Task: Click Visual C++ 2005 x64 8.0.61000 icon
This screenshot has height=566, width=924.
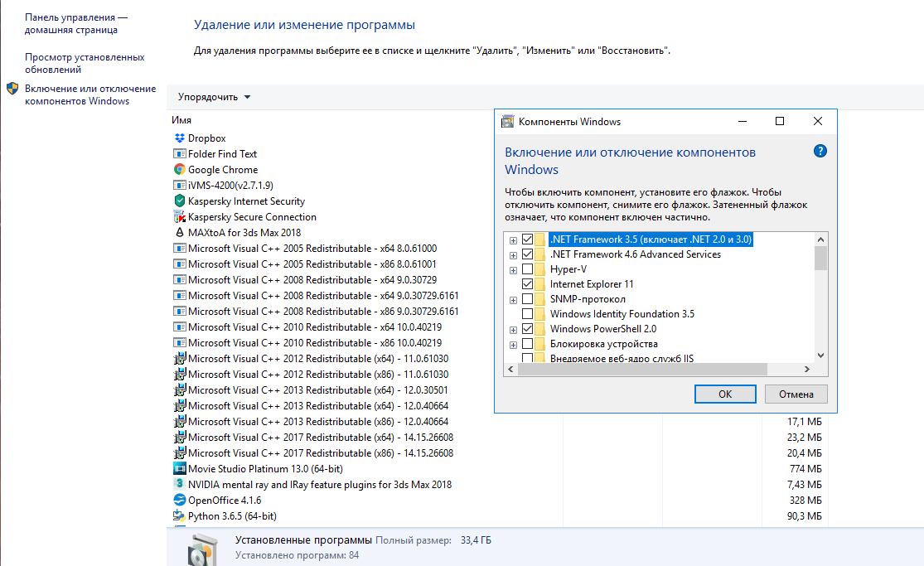Action: [180, 249]
